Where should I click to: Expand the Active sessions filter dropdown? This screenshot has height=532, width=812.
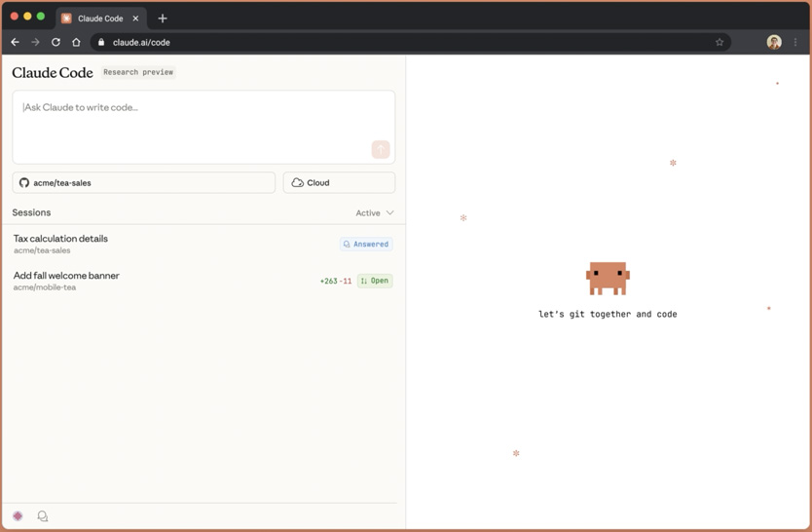click(375, 212)
